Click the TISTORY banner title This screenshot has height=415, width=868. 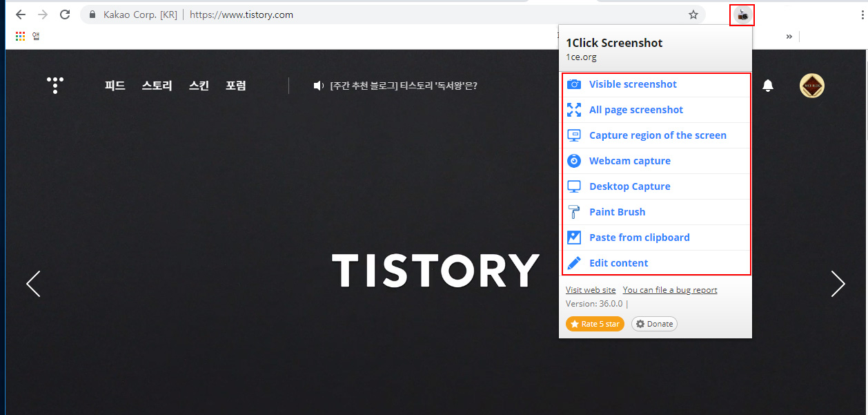tap(436, 270)
